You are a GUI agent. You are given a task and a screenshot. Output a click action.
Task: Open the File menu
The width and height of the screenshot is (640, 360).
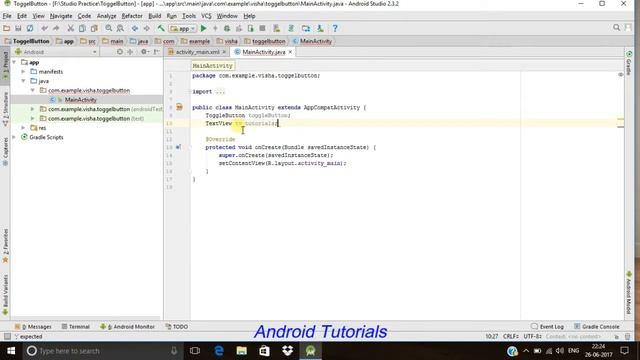tap(7, 16)
